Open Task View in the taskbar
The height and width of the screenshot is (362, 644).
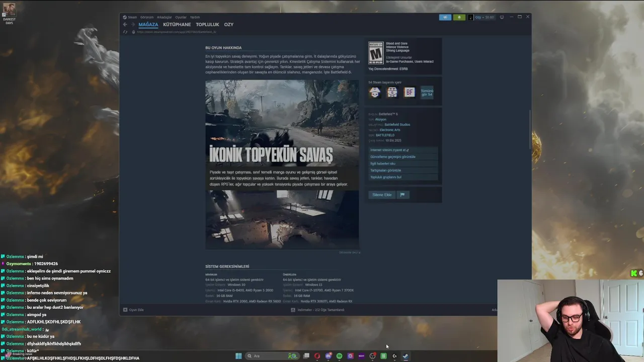pos(306,356)
